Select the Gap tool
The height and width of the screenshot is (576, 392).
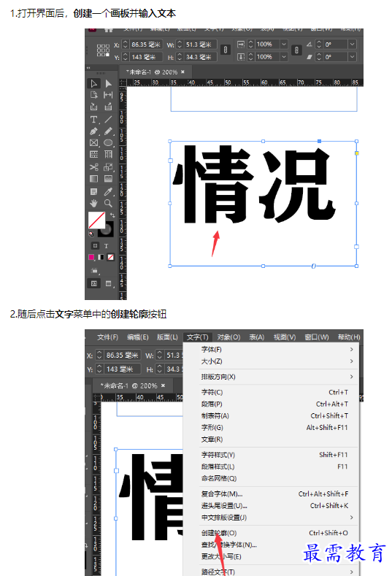tap(108, 95)
